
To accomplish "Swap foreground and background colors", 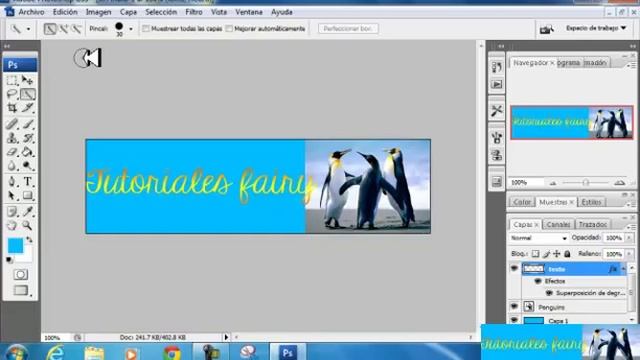I will click(29, 240).
